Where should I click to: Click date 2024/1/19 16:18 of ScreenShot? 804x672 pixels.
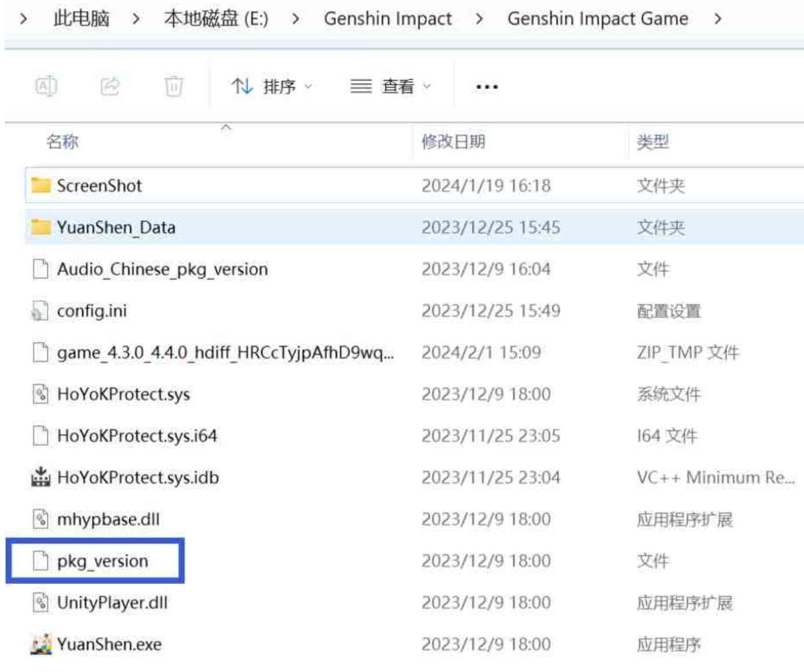(486, 185)
